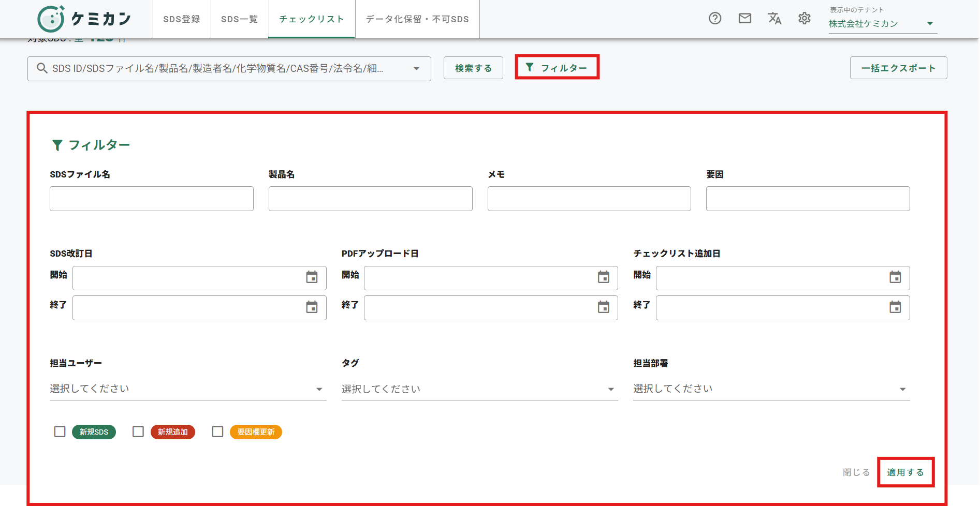Click the 適用する button
This screenshot has height=506, width=980.
(x=905, y=472)
